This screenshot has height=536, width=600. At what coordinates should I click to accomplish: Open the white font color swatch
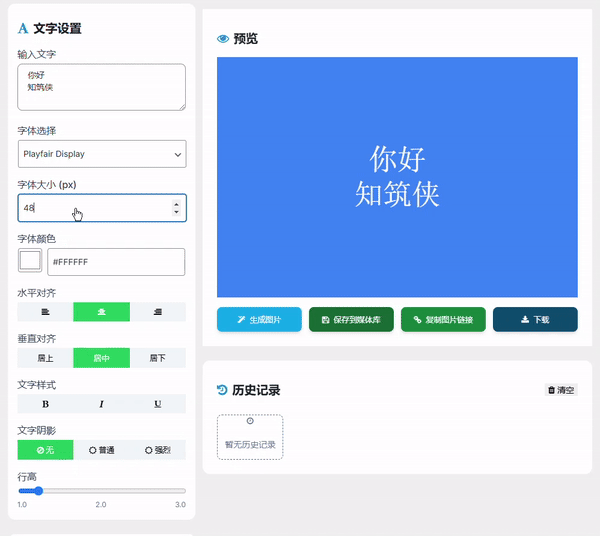(30, 261)
